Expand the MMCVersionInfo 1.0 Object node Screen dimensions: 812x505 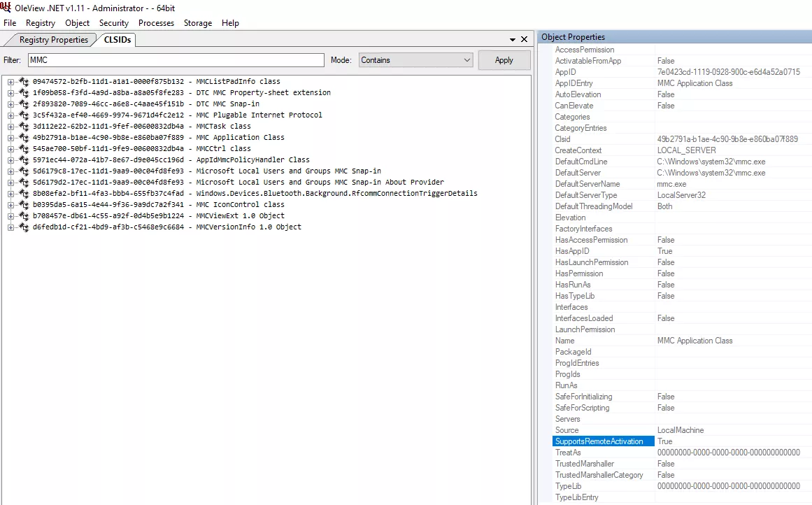click(10, 227)
